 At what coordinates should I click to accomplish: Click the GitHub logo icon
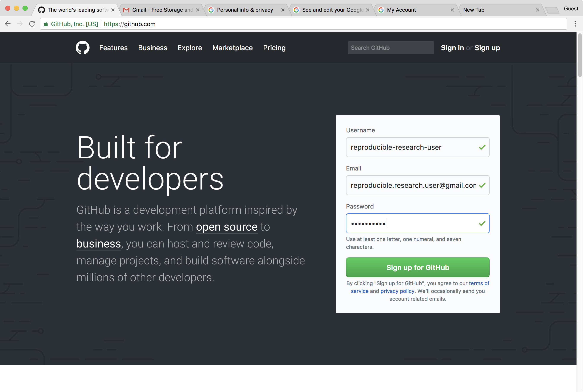83,48
